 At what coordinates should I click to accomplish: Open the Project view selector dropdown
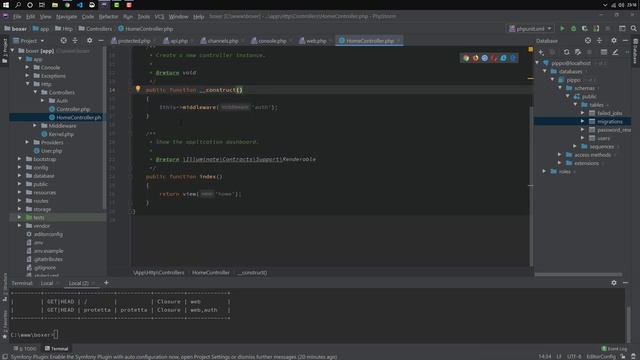click(29, 41)
